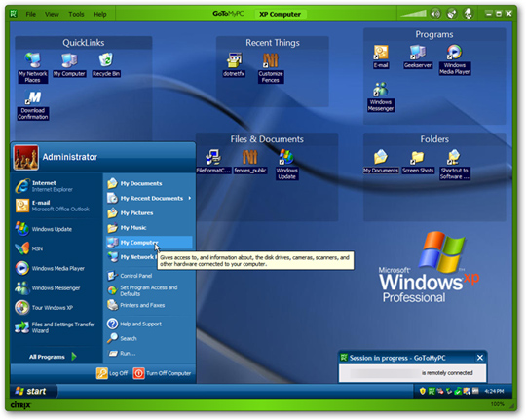526x420 pixels.
Task: Click the drawing pen toolbar icon in GoToMyPC
Action: tap(452, 14)
